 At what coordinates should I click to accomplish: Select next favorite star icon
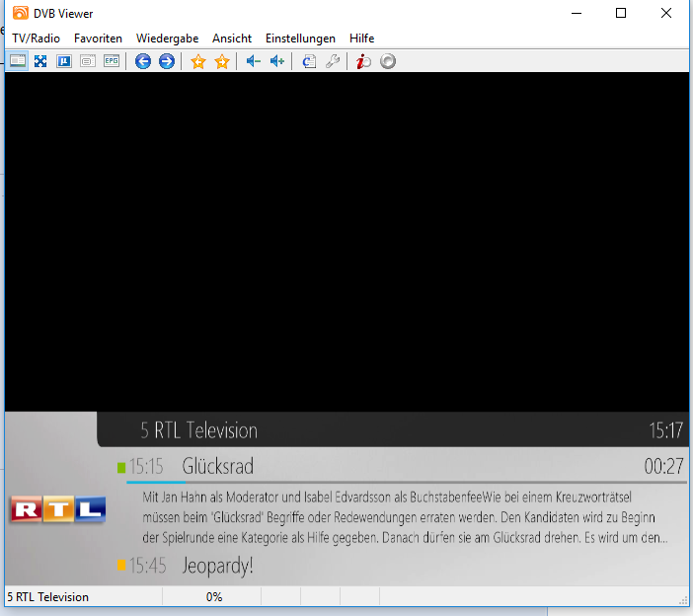click(x=222, y=61)
